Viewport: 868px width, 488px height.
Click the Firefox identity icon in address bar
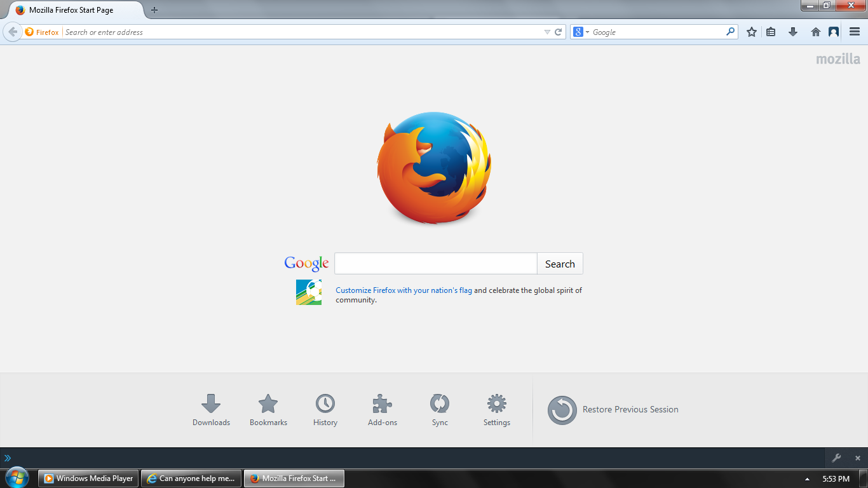[x=29, y=32]
